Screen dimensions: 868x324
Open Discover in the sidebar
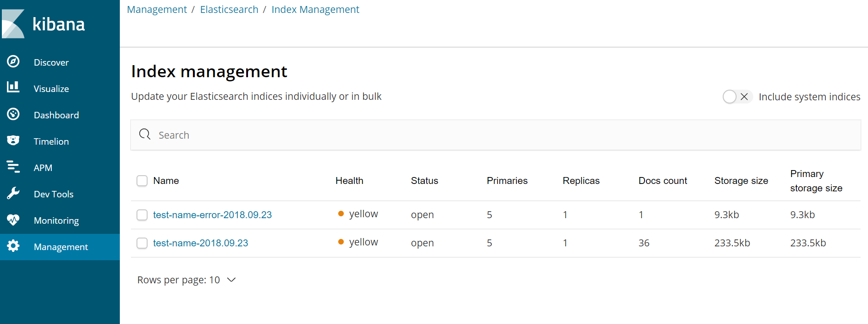point(60,62)
